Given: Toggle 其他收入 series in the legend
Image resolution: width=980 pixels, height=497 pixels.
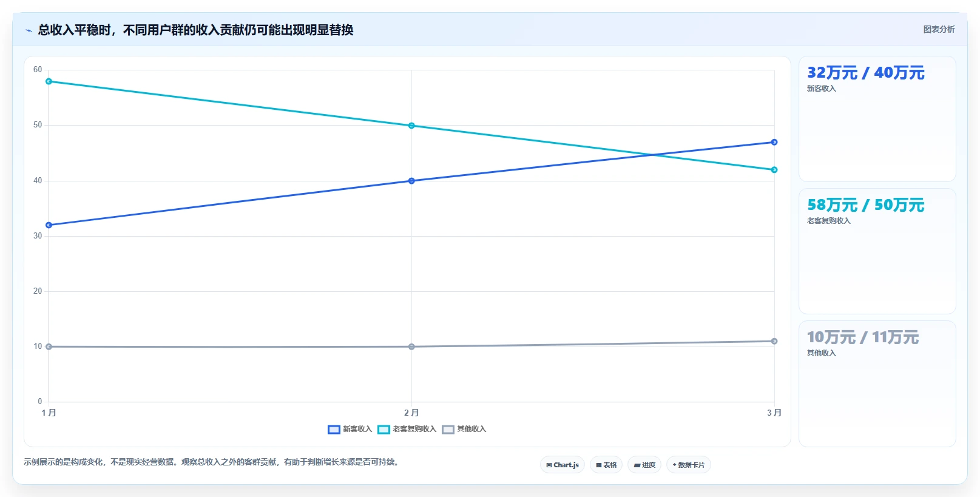Looking at the screenshot, I should [464, 429].
